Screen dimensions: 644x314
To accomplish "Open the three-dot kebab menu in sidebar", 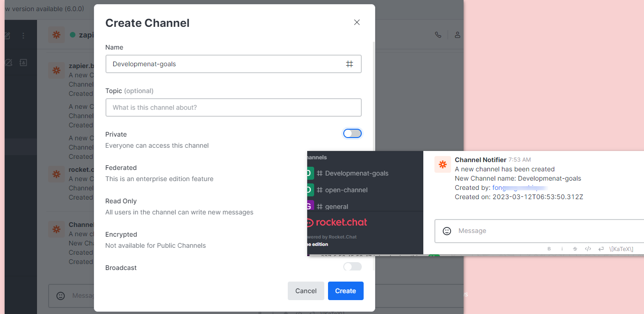I will coord(24,36).
